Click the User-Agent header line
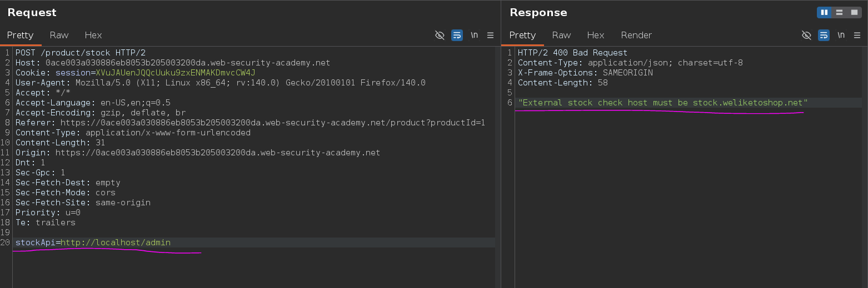Screen dimensions: 868x288 point(221,83)
